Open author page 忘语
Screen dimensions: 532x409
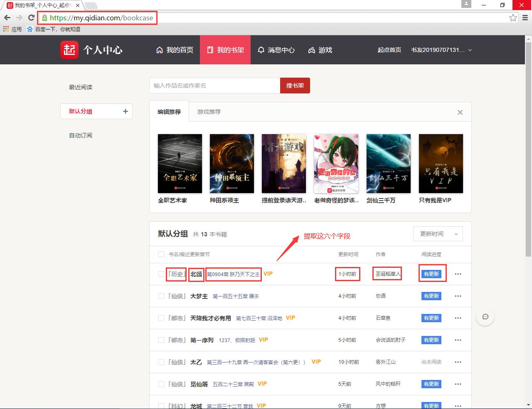381,296
